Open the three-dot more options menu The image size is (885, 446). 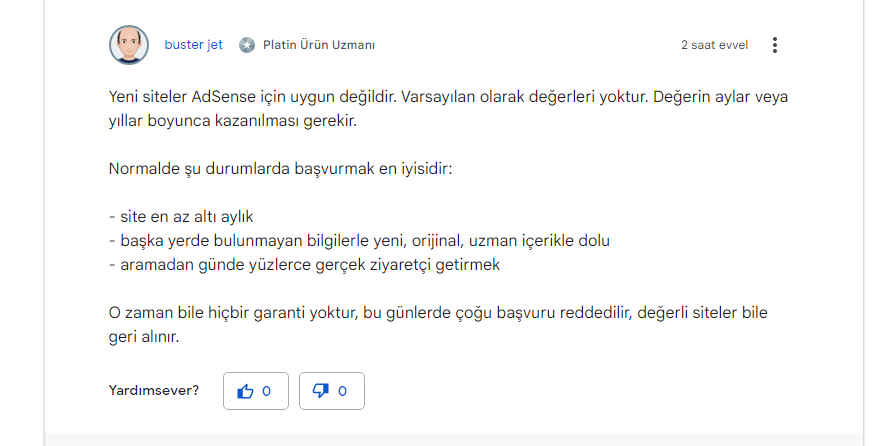pos(775,45)
